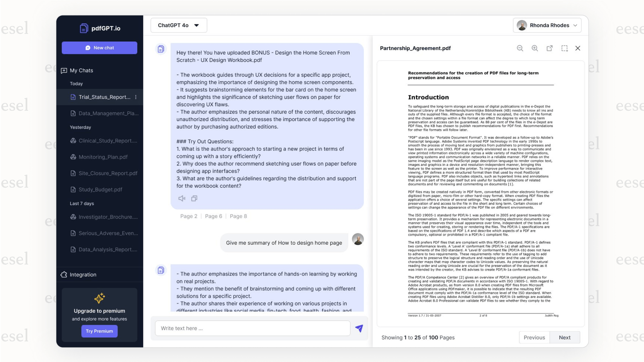
Task: Expand the PDF preview to fullscreen
Action: click(x=564, y=48)
